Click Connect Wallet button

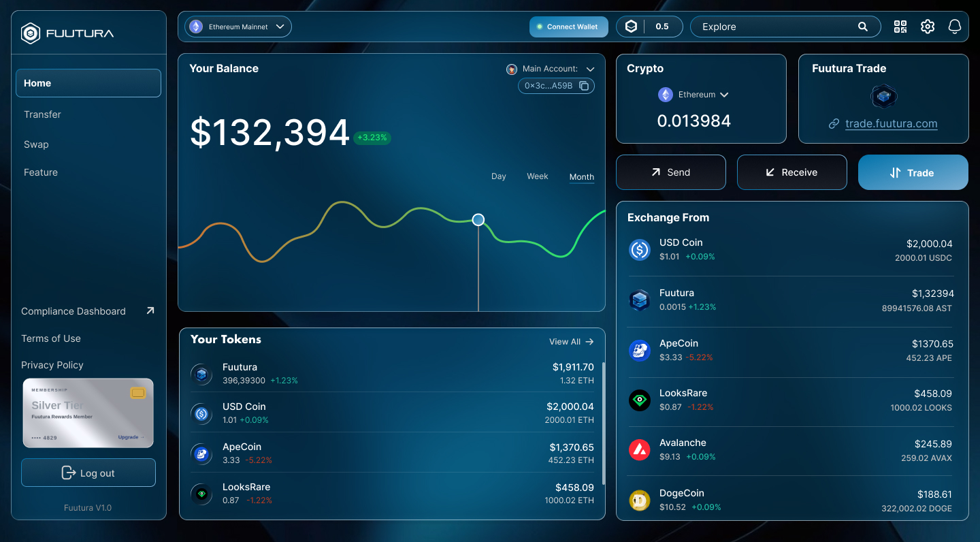pos(569,27)
